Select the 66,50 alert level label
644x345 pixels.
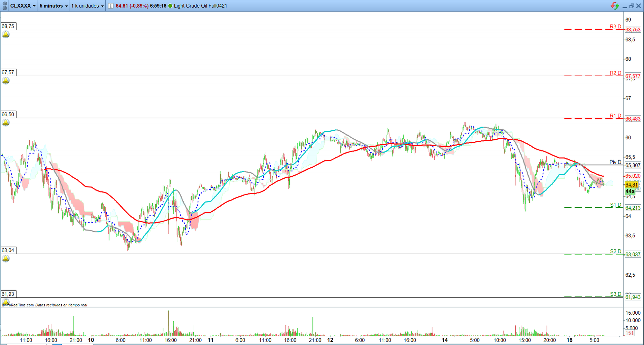coord(8,115)
